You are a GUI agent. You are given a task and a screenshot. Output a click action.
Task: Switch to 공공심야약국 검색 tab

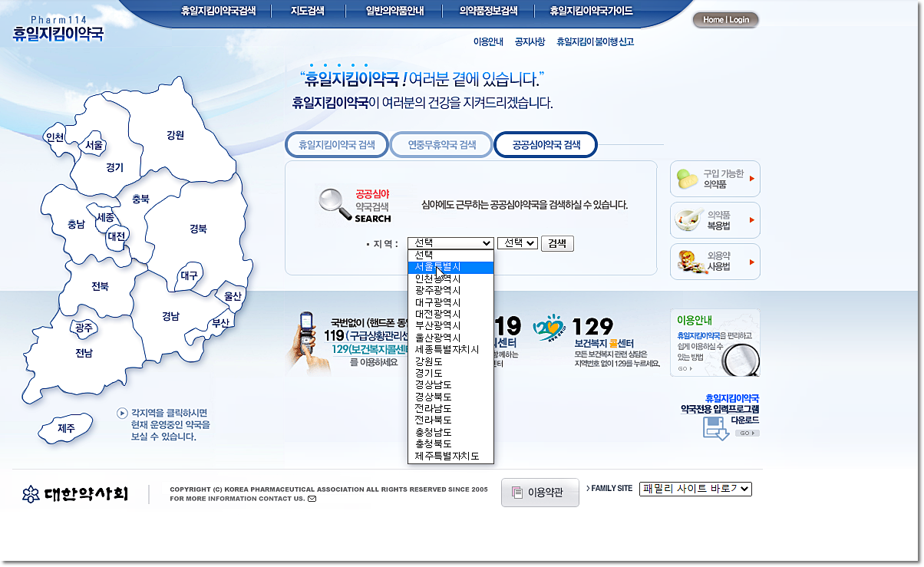click(x=546, y=144)
